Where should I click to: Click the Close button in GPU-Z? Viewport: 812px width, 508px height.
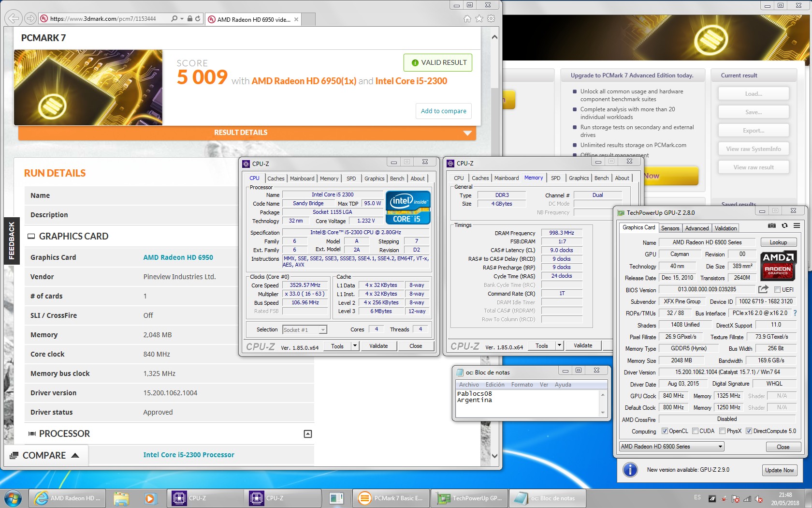pos(783,447)
